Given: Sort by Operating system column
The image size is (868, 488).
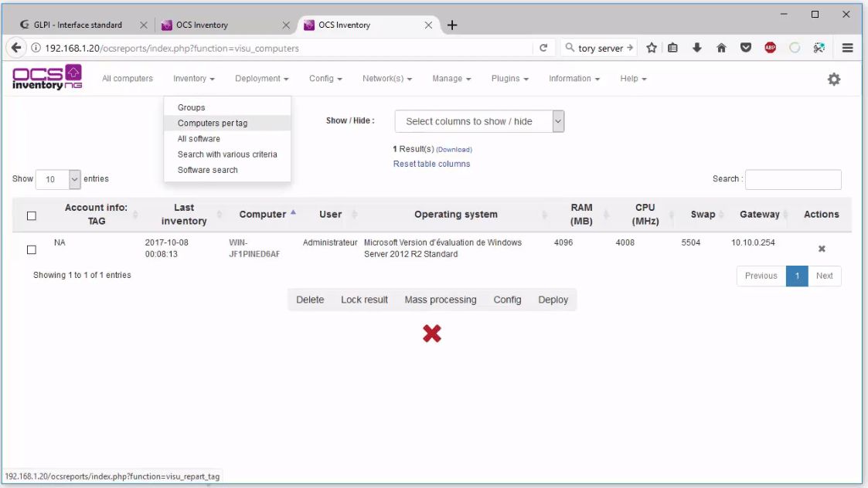Looking at the screenshot, I should 455,214.
